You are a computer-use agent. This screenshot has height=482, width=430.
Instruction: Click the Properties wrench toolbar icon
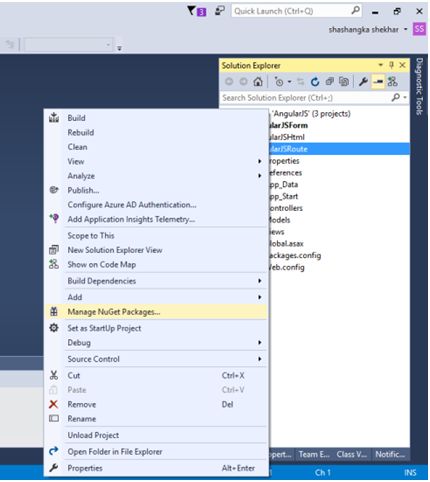tap(363, 82)
